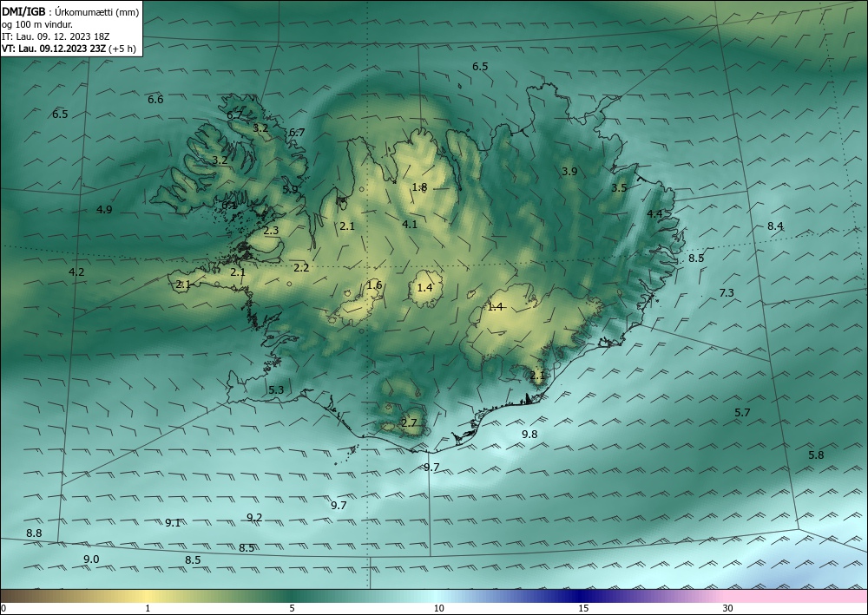
Task: Click the 'DMI/IGB : Úrkomumætti (mm)' title text
Action: (70, 12)
